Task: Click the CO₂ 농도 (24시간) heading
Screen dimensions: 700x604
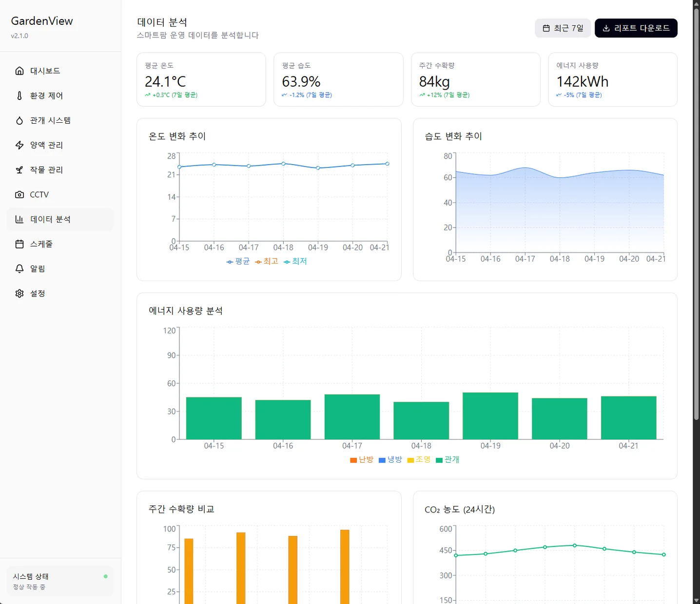Action: click(460, 510)
